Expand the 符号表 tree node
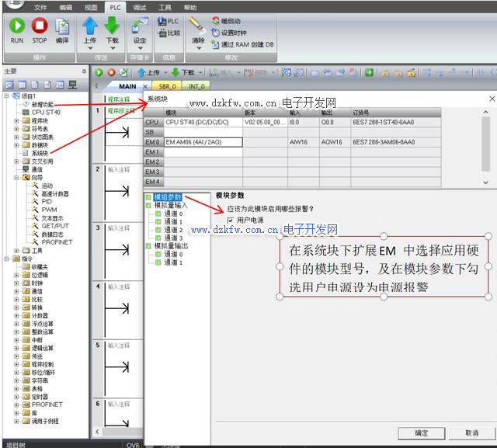Image resolution: width=497 pixels, height=448 pixels. 16,129
